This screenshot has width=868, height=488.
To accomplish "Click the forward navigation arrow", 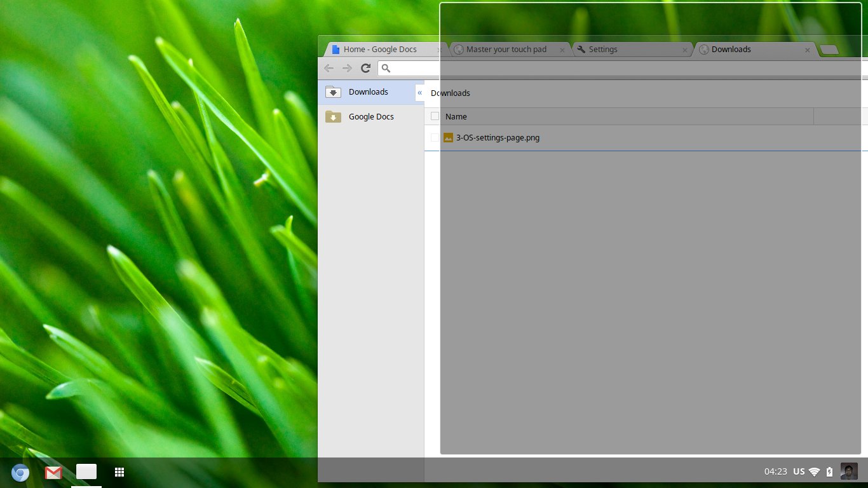I will coord(347,68).
